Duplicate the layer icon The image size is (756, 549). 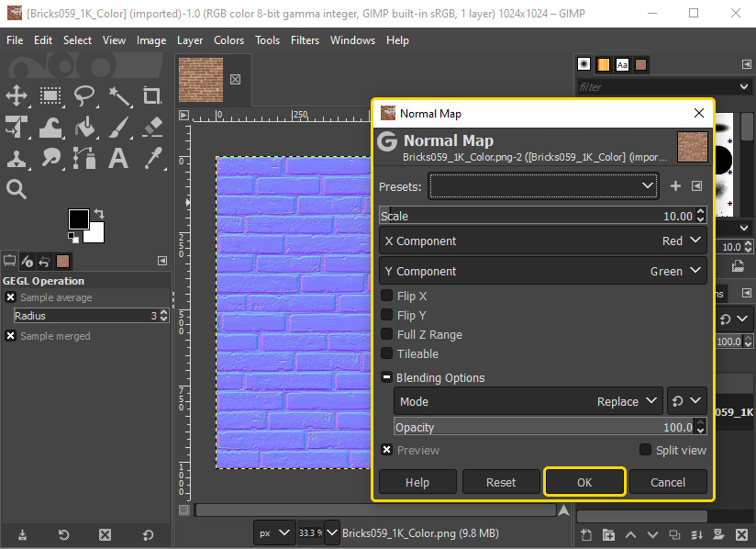[674, 534]
